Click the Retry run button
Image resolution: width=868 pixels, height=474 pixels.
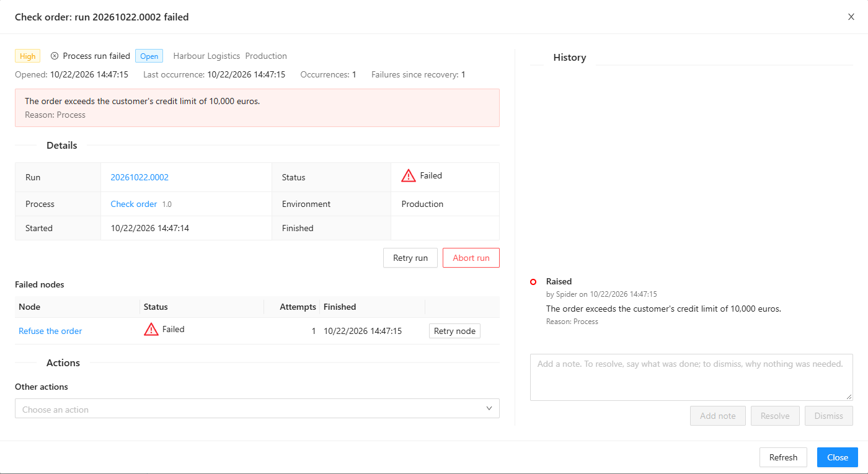(x=410, y=258)
